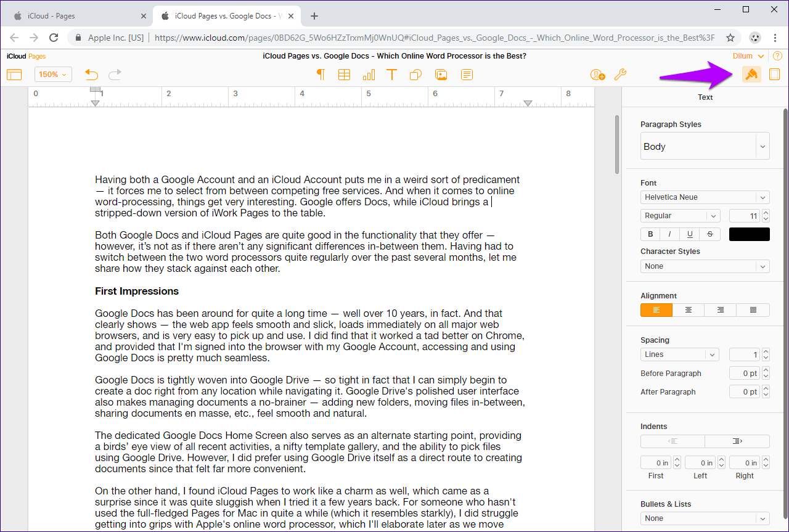Screen dimensions: 789x532
Task: Justify the text alignment
Action: (x=753, y=310)
